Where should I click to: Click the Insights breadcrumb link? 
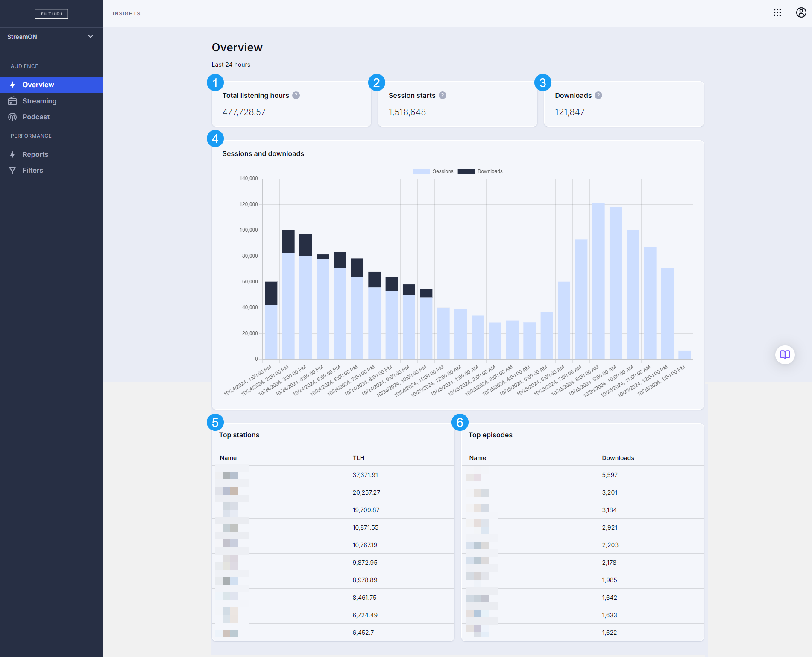126,14
